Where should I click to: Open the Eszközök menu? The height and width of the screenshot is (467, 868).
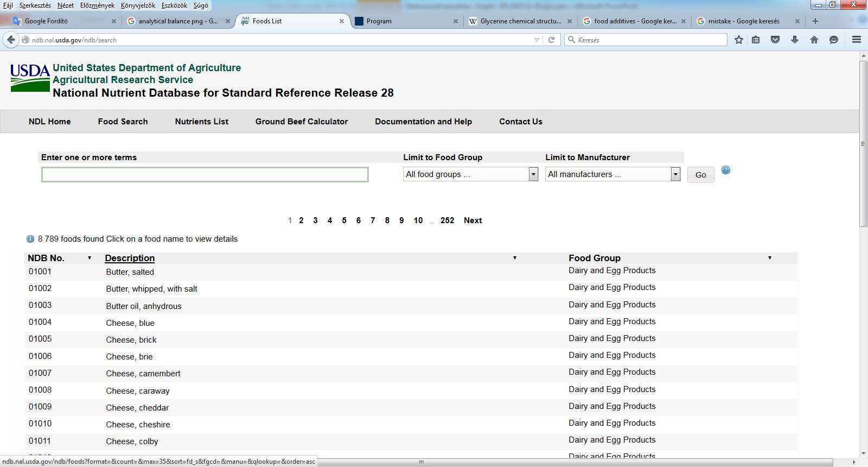tap(174, 5)
